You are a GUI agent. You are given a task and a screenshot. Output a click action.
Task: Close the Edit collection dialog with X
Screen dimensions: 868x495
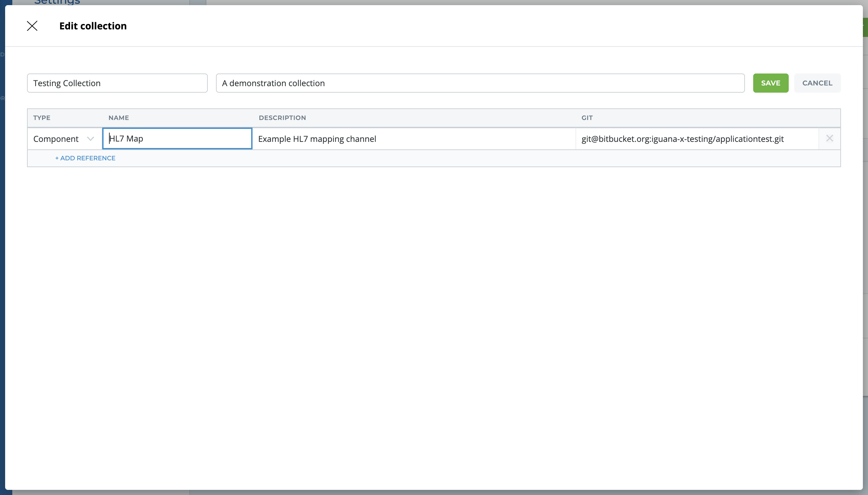(32, 26)
